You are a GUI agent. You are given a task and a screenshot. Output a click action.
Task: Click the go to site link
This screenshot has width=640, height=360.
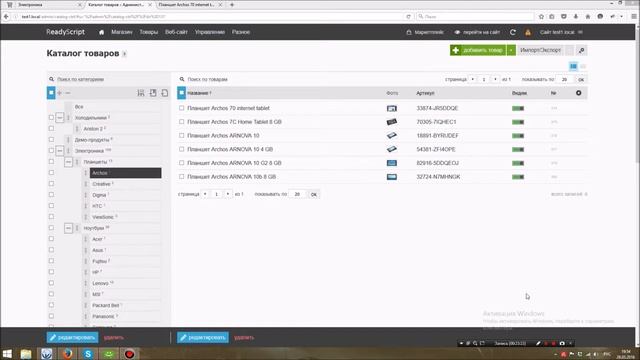click(x=478, y=32)
